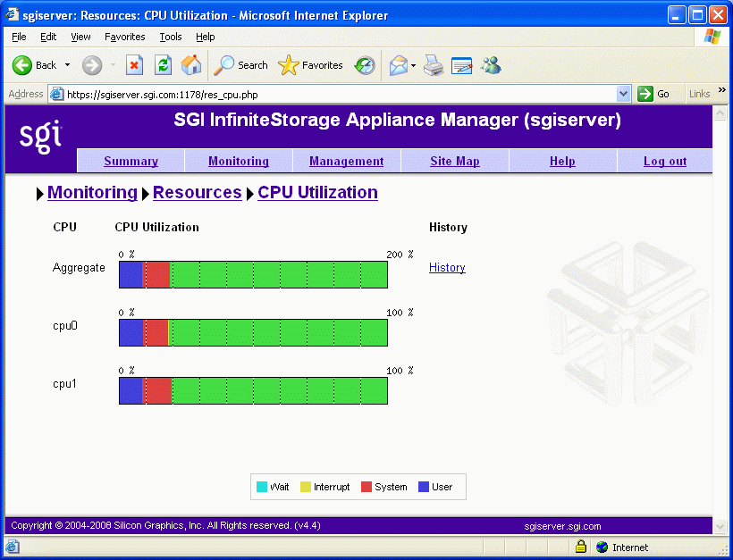Click the 'cpu1' row label
This screenshot has height=560, width=733.
tap(64, 384)
